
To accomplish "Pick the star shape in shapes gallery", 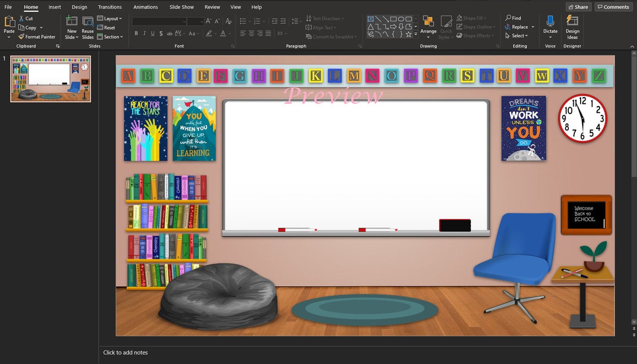I will click(x=408, y=35).
